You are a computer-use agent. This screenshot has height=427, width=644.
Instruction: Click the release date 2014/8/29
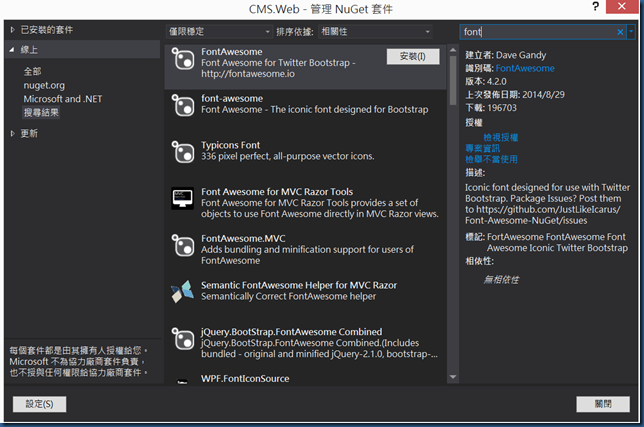click(x=543, y=95)
